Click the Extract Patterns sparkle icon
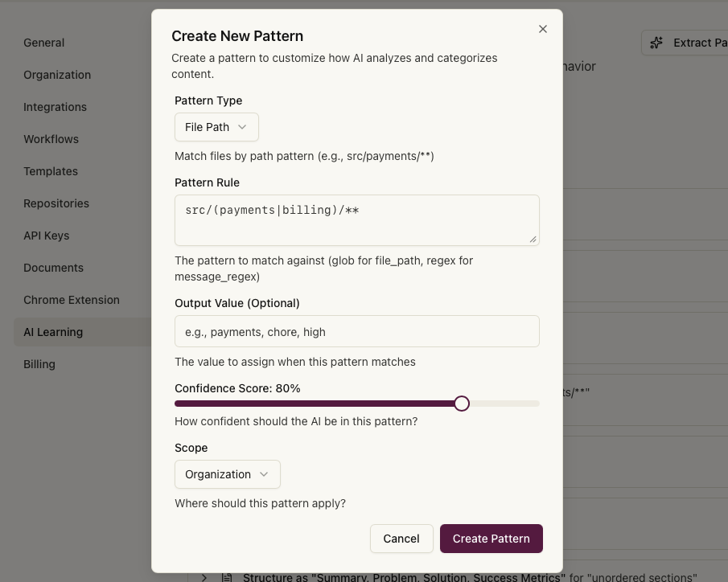This screenshot has width=728, height=582. pyautogui.click(x=656, y=42)
